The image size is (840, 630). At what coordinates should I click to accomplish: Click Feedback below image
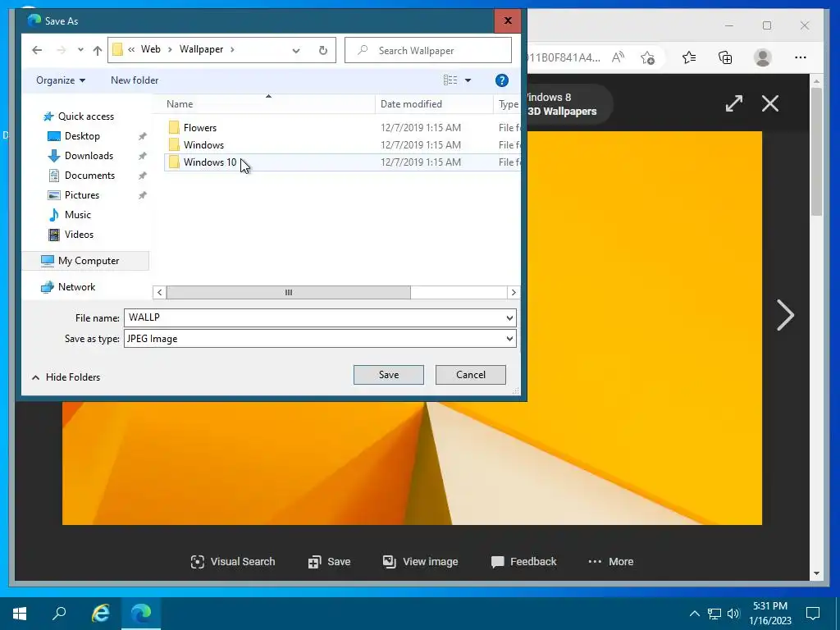523,561
